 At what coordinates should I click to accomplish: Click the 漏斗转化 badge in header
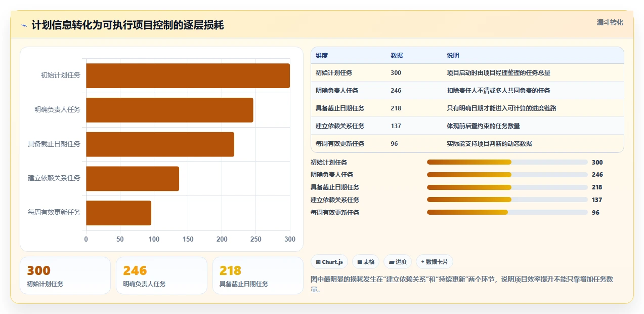[610, 22]
